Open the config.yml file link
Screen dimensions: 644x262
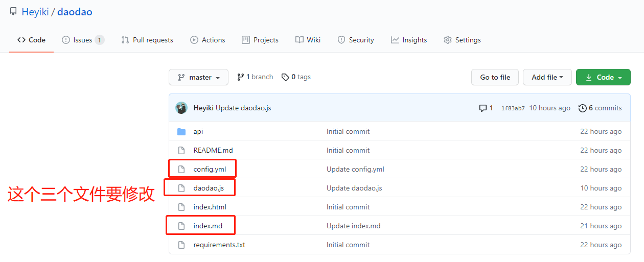coord(210,169)
